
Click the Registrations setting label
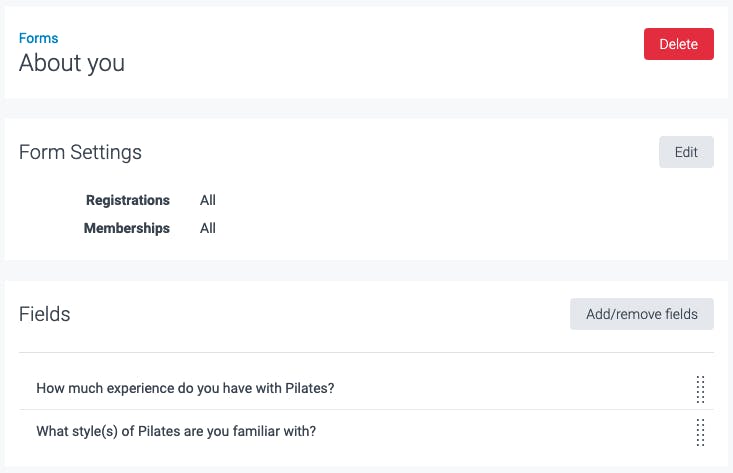128,200
